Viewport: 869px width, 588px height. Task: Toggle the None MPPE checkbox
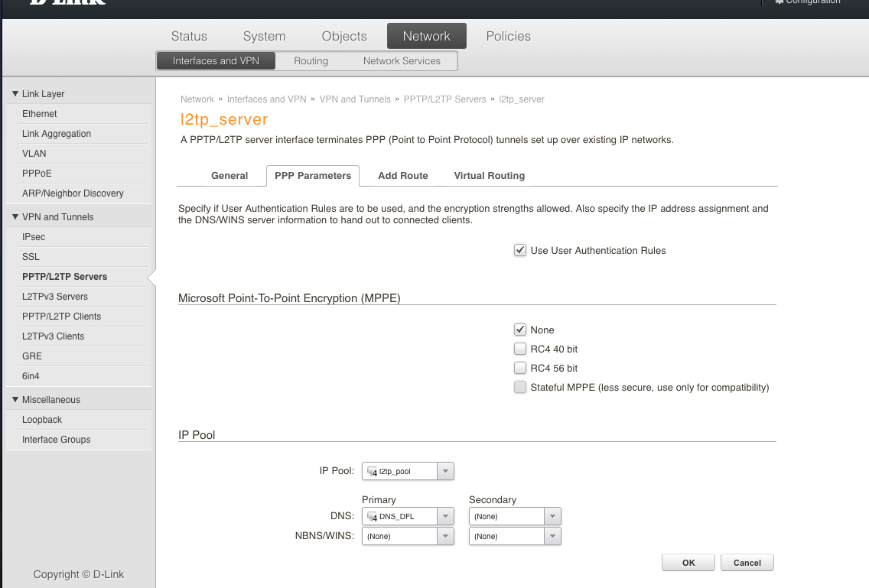[520, 330]
